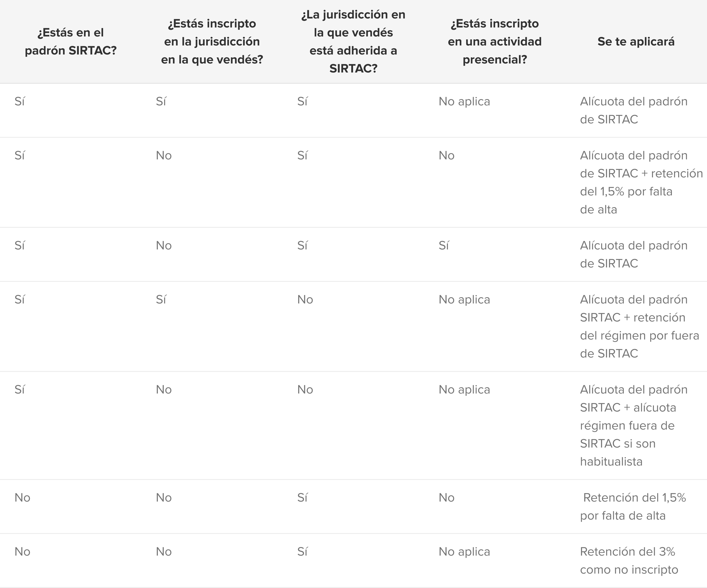Select 'No' under adherida a SIRTAC, fourth row

tap(305, 300)
